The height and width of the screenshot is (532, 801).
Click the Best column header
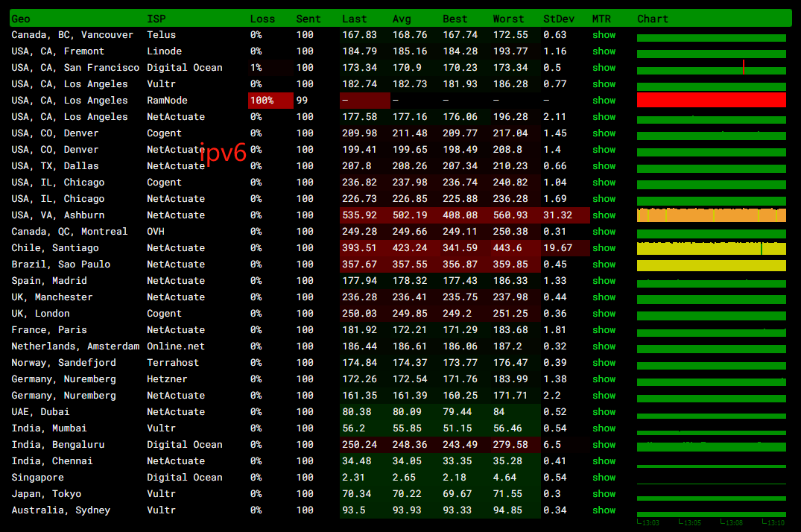[455, 19]
